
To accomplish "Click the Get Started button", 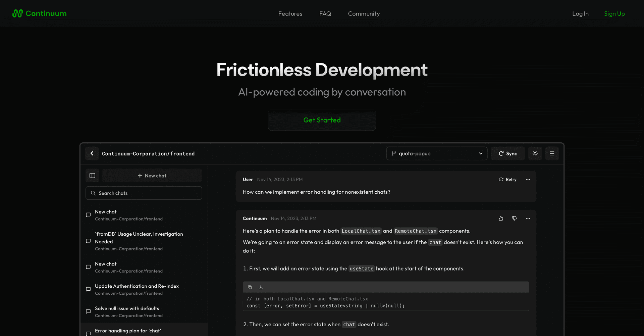I will pos(322,120).
